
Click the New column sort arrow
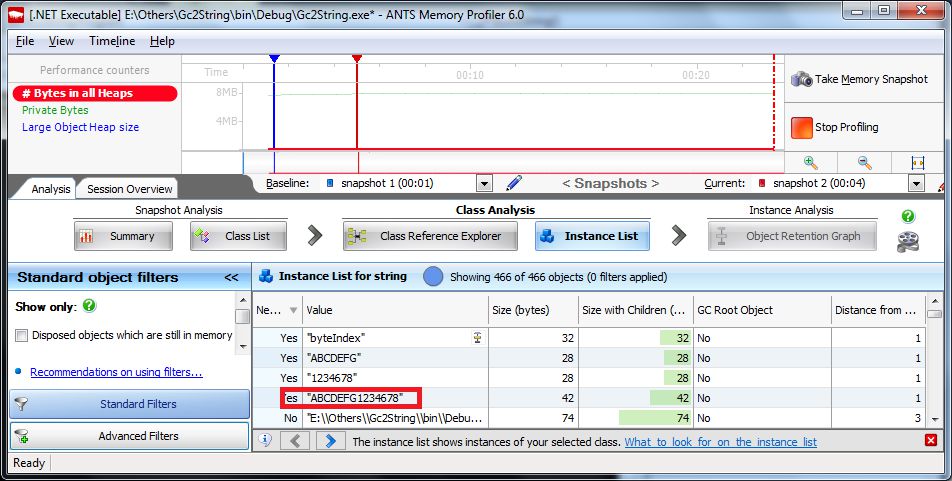point(293,310)
